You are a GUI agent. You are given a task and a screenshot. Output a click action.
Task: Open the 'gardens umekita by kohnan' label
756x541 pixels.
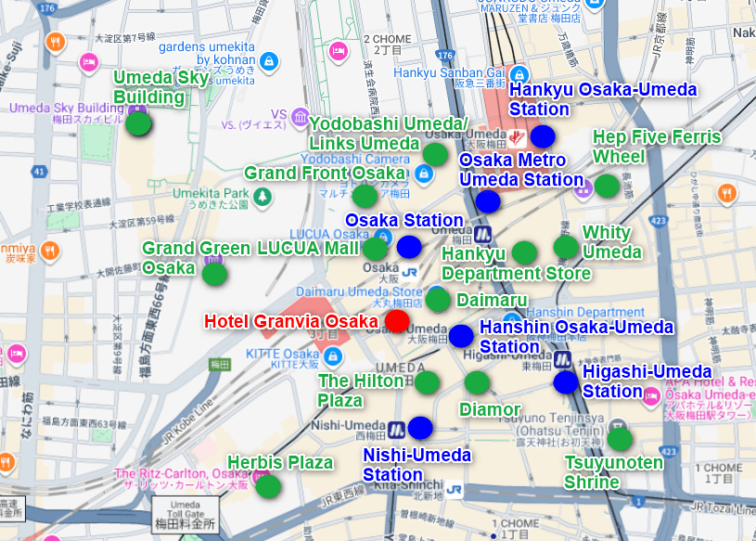[x=207, y=53]
